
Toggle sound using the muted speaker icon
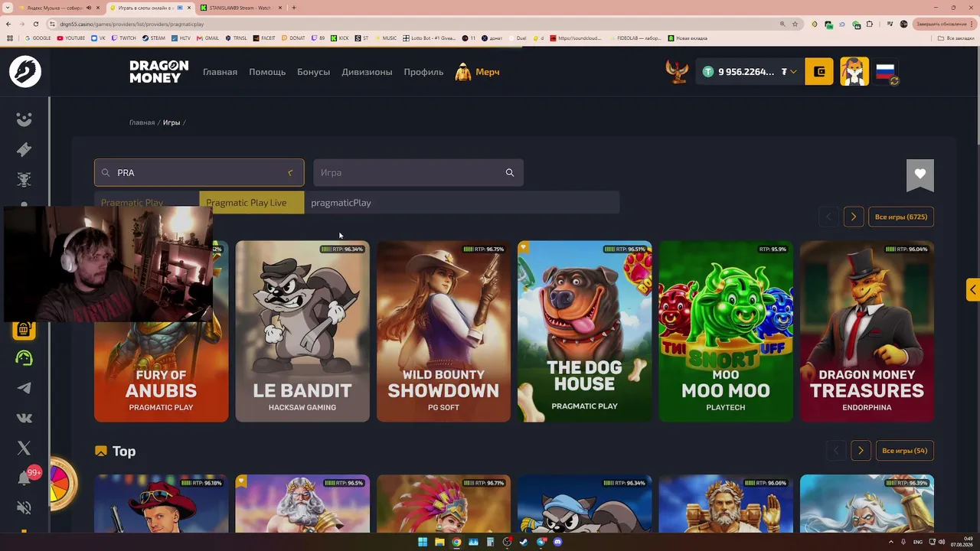click(x=24, y=508)
